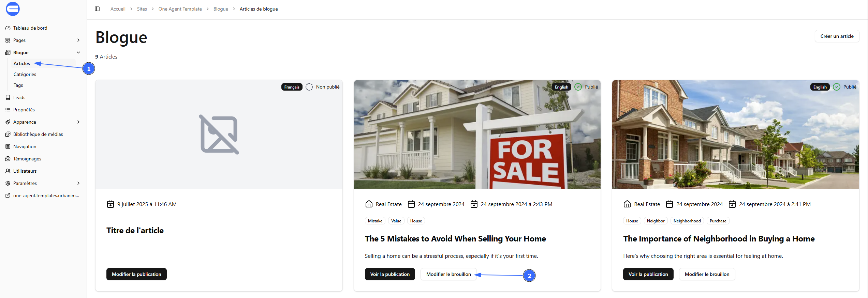This screenshot has height=298, width=868.
Task: Expand the Pages submenu chevron
Action: [x=78, y=40]
